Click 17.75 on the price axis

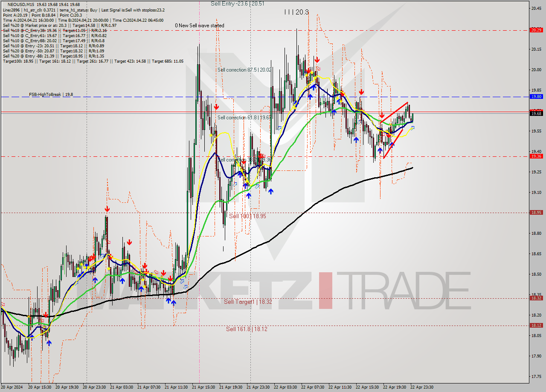pyautogui.click(x=536, y=376)
